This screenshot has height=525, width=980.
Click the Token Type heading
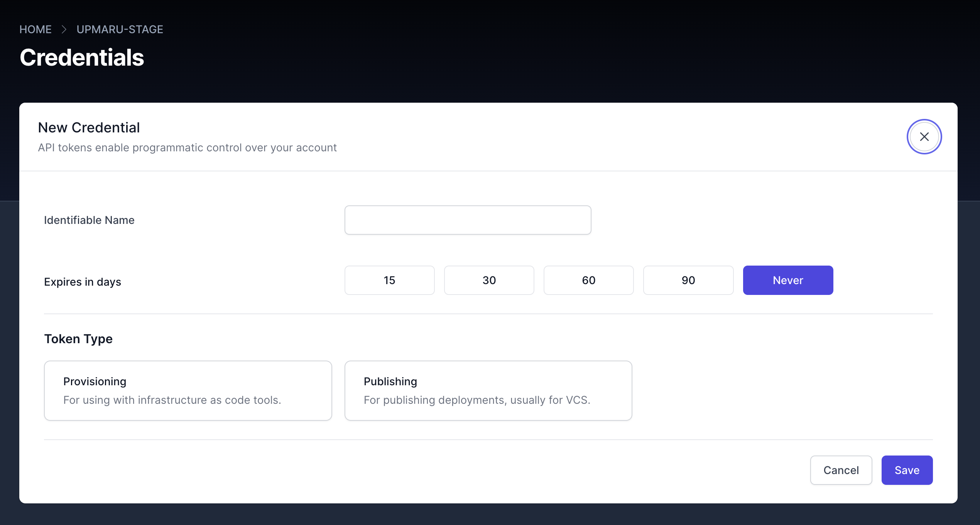point(78,339)
